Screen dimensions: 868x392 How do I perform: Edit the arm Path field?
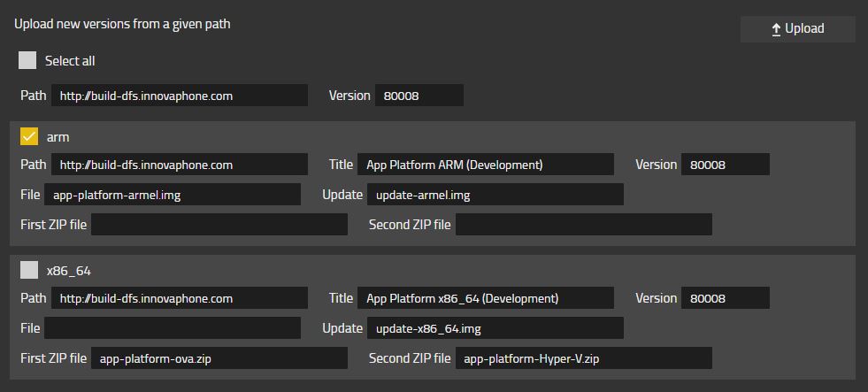click(180, 165)
